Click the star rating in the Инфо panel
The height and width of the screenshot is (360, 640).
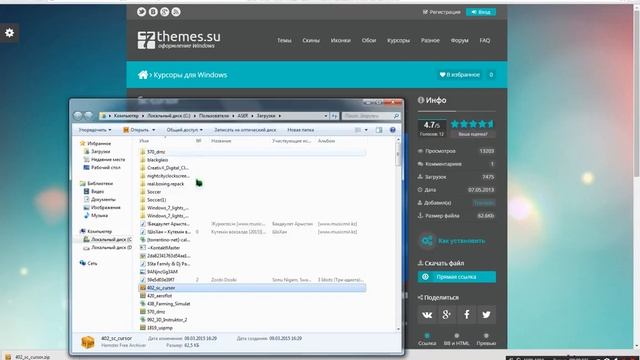coord(473,124)
